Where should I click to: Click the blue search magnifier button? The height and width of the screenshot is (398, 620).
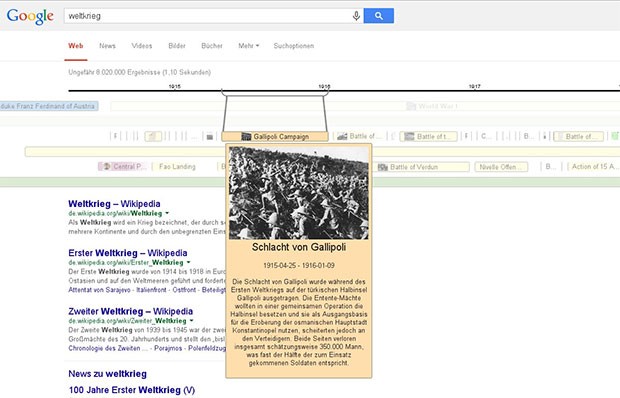(378, 16)
